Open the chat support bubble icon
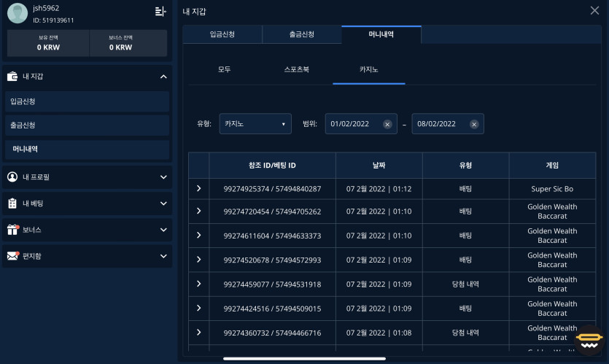609x364 pixels. [589, 340]
